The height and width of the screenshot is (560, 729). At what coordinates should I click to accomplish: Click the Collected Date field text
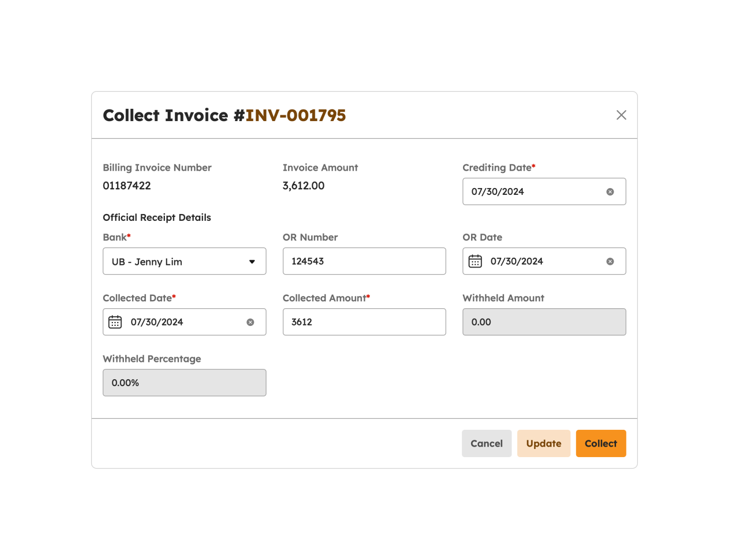point(157,322)
